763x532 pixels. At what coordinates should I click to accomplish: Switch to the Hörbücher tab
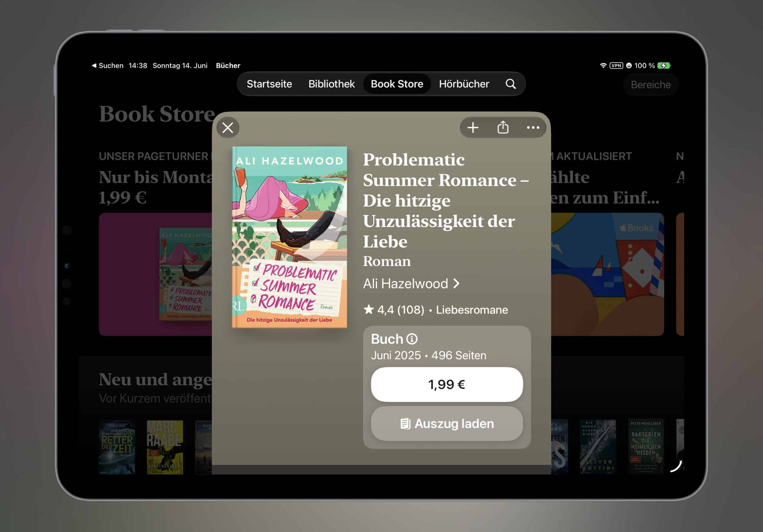point(464,84)
